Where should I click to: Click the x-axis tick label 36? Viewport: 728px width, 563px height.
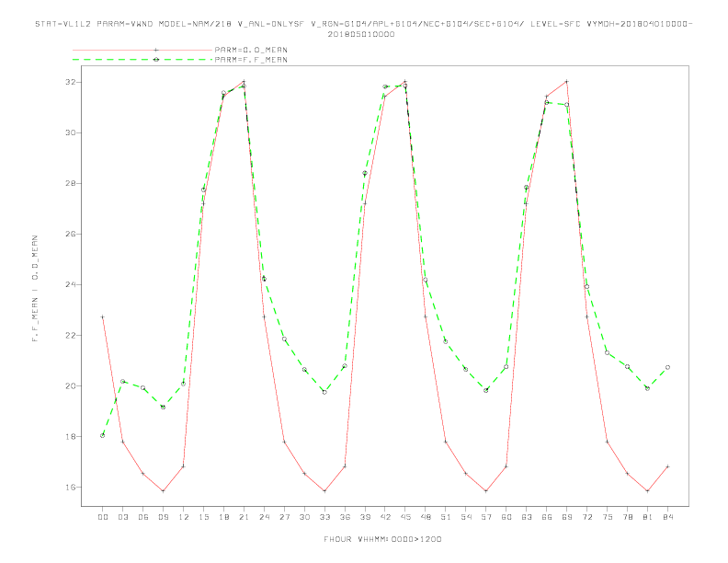[x=345, y=517]
